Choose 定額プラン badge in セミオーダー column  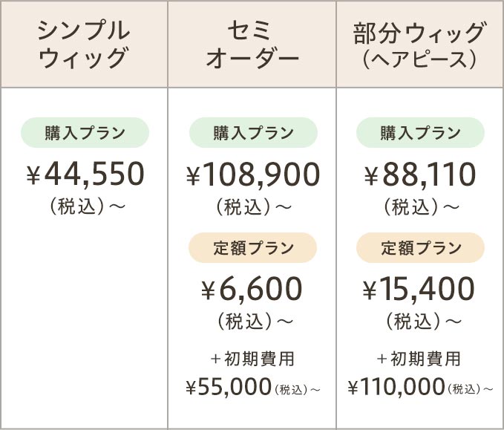[253, 248]
